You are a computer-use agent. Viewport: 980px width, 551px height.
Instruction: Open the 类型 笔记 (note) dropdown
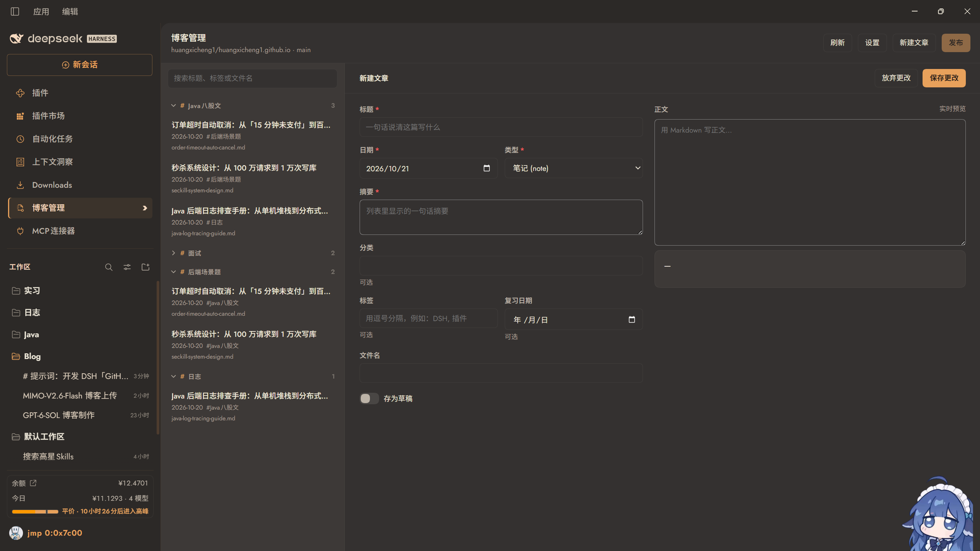(574, 168)
